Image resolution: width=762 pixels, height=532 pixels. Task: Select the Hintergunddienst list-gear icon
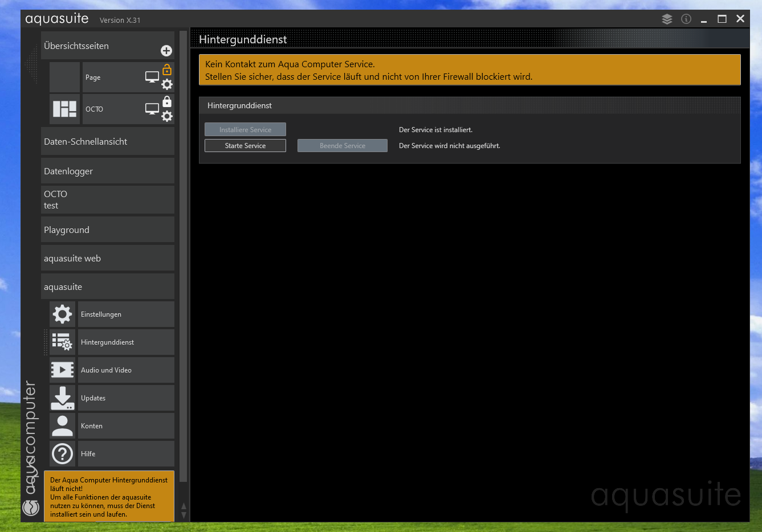pyautogui.click(x=62, y=342)
